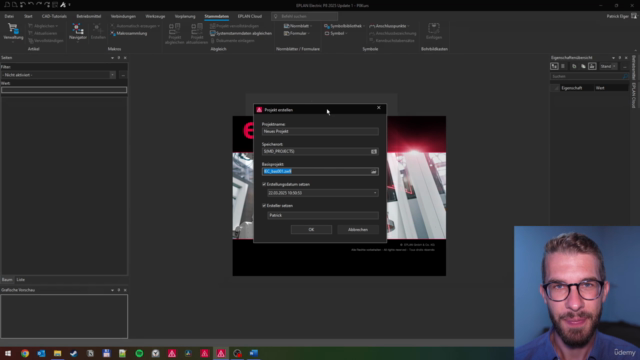Switch to the Werkzeuge ribbon tab
The image size is (640, 360).
pyautogui.click(x=155, y=16)
